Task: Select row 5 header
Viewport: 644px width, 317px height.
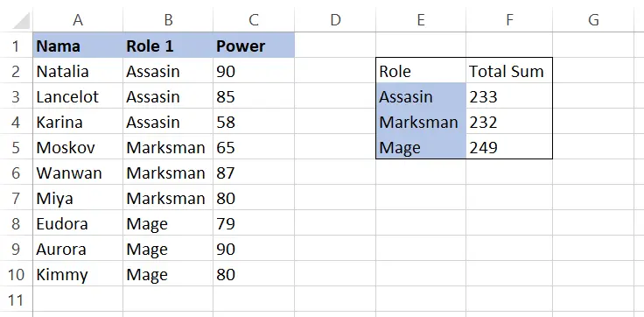Action: (16, 147)
